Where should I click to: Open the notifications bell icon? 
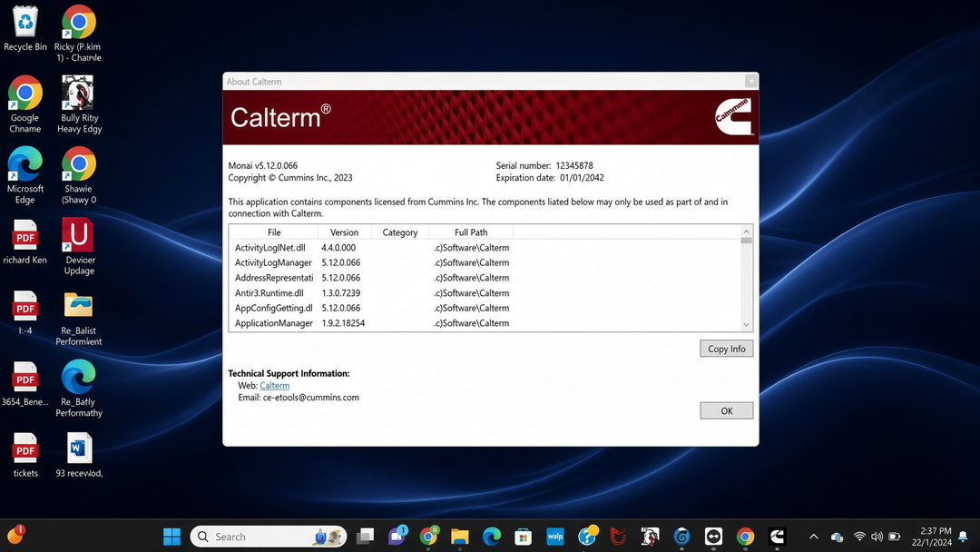coord(963,537)
